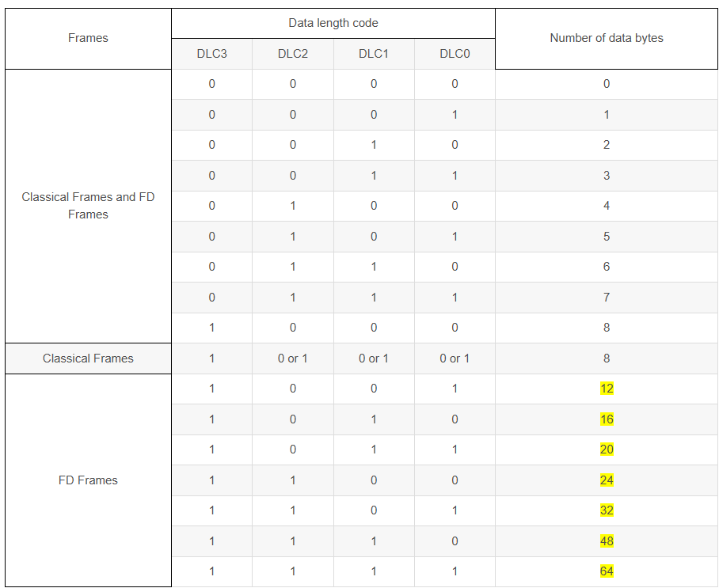Click the 'Classical Frames' row label
Screen dimensions: 719x588
coord(88,358)
